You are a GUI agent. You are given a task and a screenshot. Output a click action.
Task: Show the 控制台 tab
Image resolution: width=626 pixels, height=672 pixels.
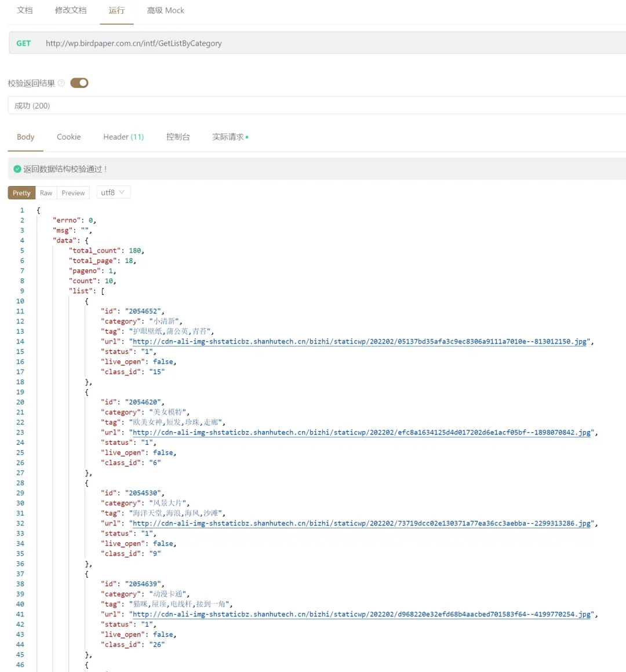pyautogui.click(x=178, y=137)
